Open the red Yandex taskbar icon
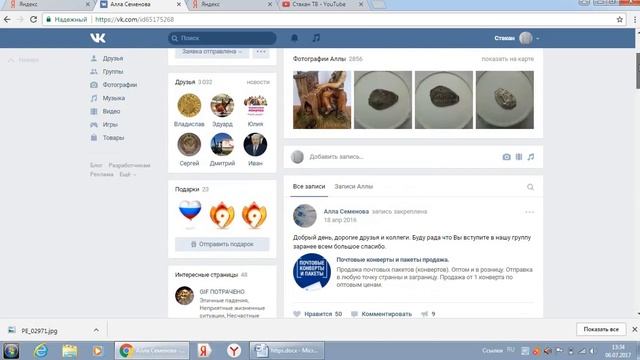This screenshot has height=360, width=640. pos(204,351)
